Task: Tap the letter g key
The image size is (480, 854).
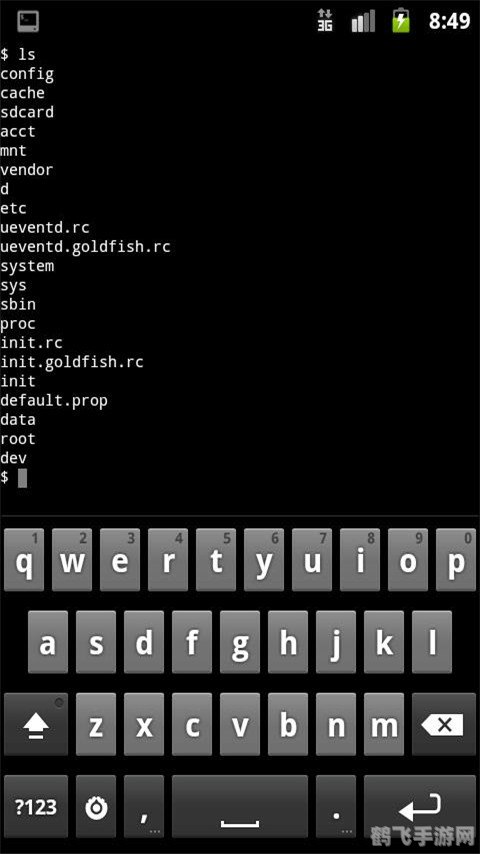Action: pos(240,642)
